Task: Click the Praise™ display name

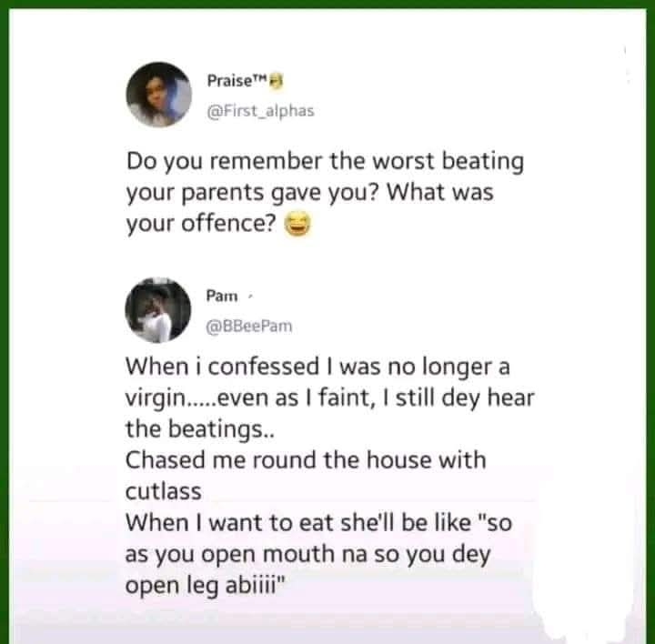Action: pos(237,80)
